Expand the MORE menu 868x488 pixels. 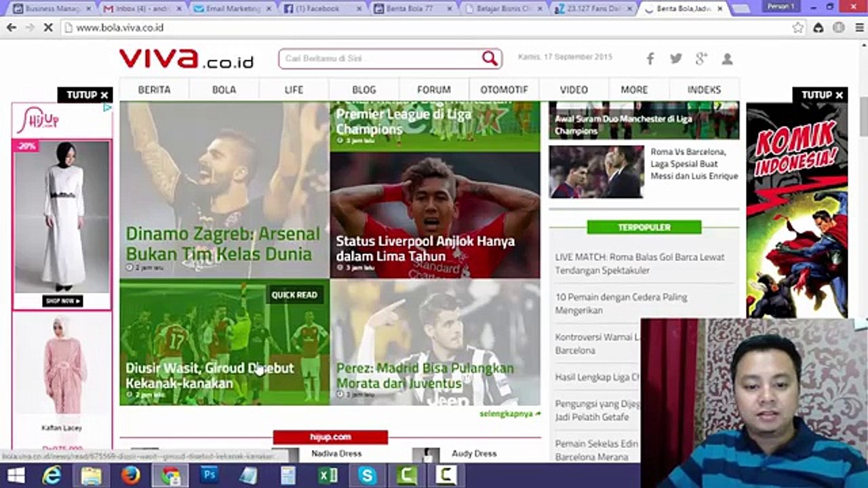pos(634,89)
